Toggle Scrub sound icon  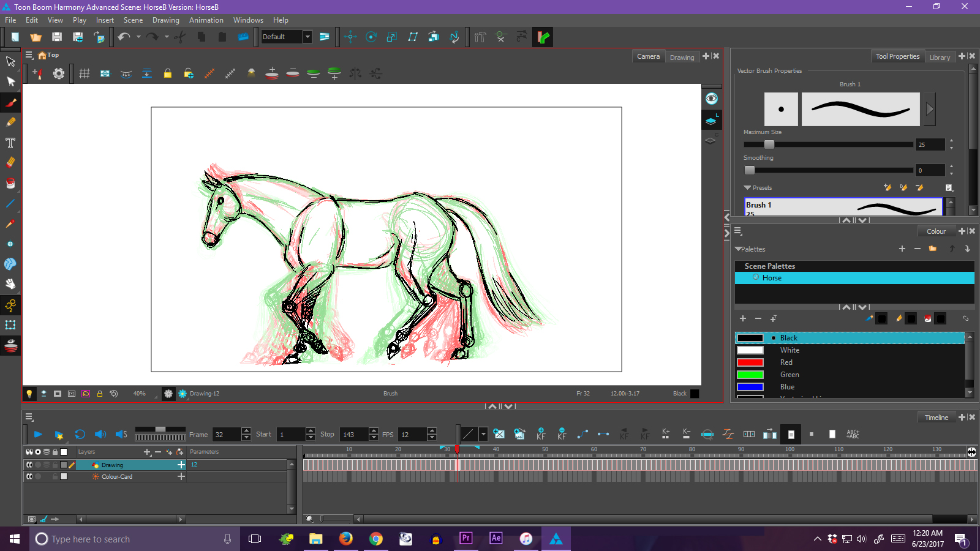(x=121, y=434)
